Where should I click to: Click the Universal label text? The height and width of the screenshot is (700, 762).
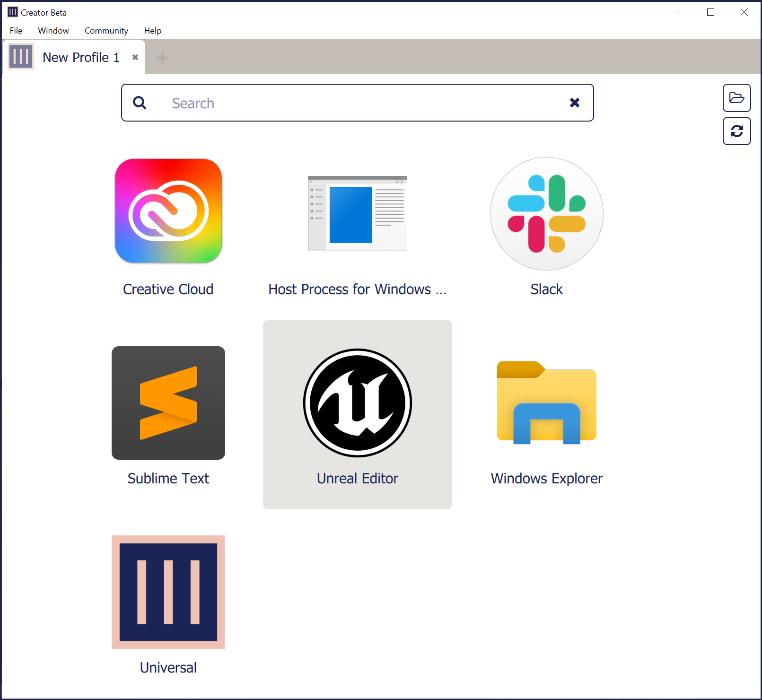(168, 667)
